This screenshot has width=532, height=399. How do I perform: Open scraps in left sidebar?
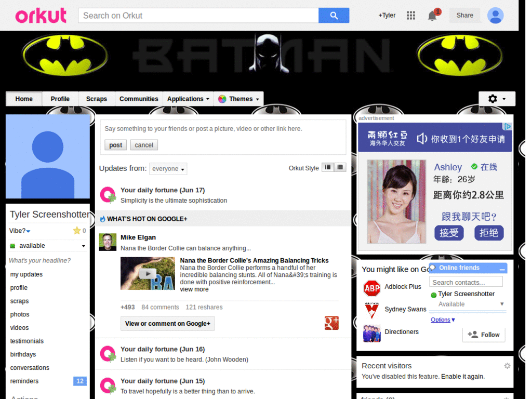click(x=19, y=301)
